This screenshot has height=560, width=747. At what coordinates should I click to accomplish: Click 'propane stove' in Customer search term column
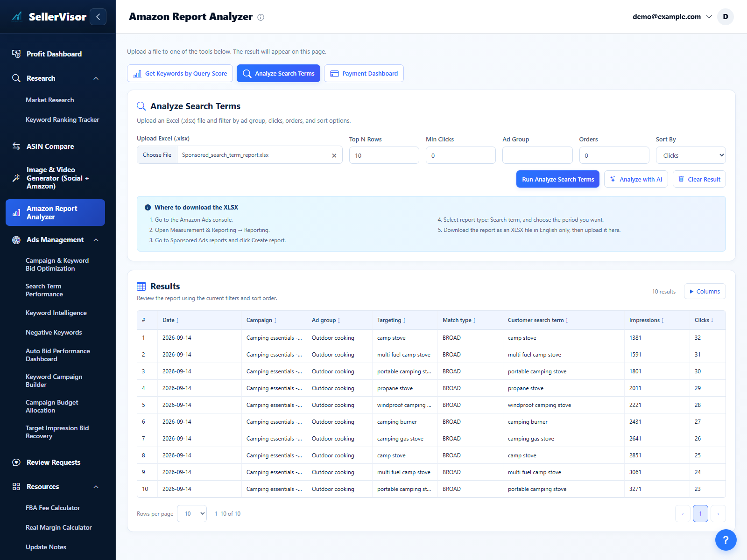(526, 388)
